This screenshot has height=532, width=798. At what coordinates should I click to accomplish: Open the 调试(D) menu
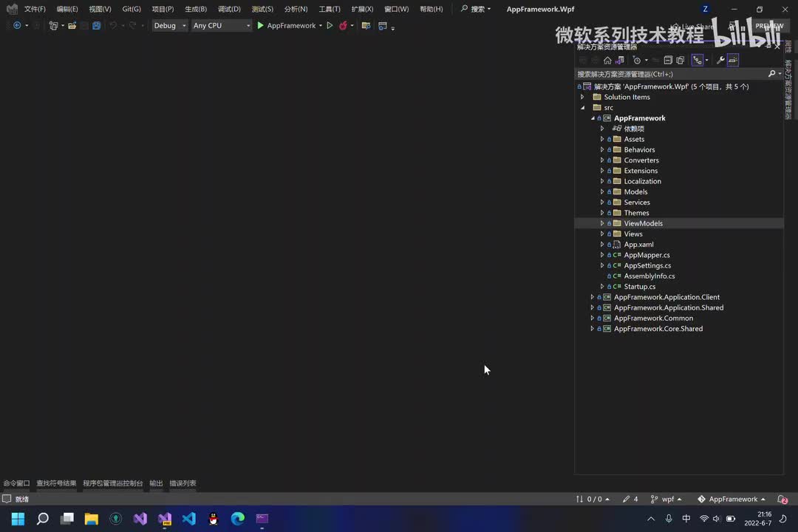coord(229,9)
